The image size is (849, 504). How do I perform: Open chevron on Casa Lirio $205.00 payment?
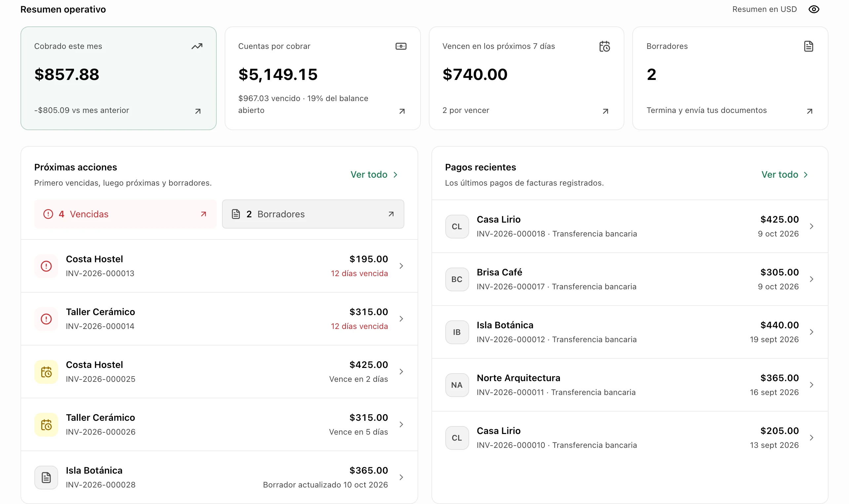tap(812, 438)
